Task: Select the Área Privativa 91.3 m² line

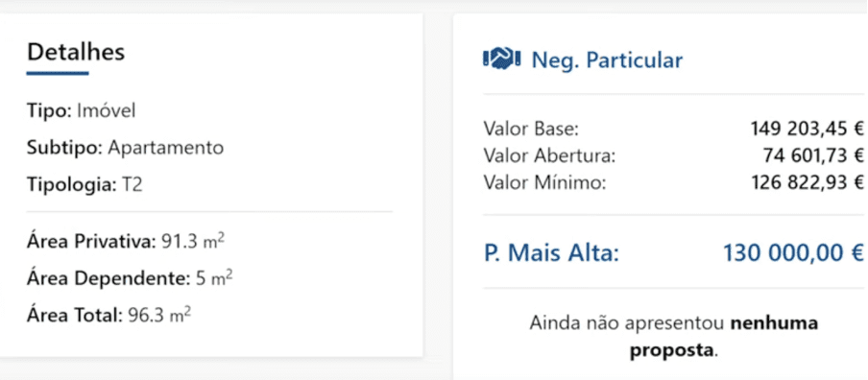Action: (x=126, y=242)
